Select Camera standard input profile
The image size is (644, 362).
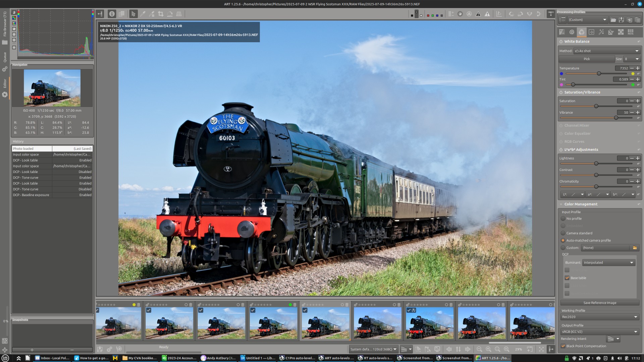click(563, 233)
